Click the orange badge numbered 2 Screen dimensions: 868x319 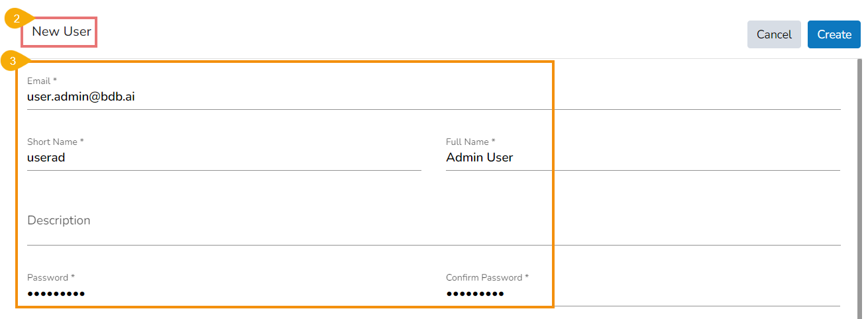click(x=17, y=19)
